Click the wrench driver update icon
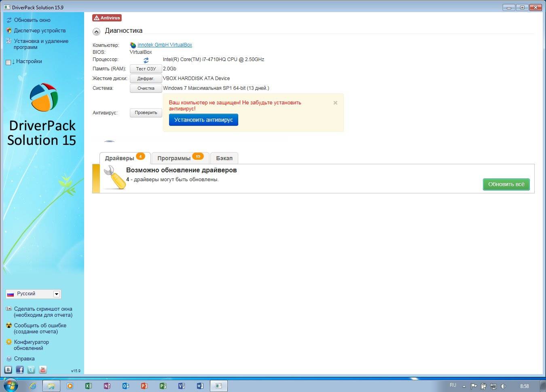Screen dimensions: 546x392 tap(114, 178)
